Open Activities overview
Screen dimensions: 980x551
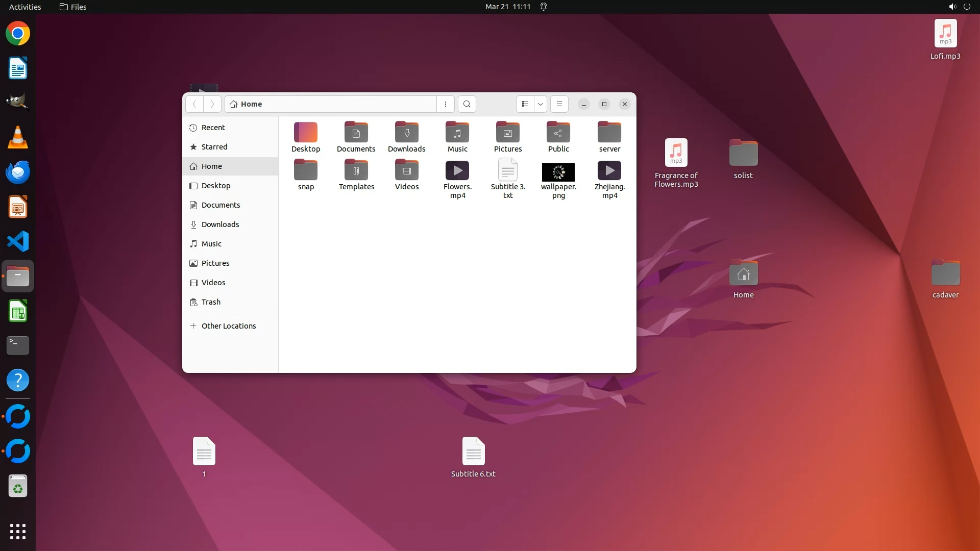[25, 7]
